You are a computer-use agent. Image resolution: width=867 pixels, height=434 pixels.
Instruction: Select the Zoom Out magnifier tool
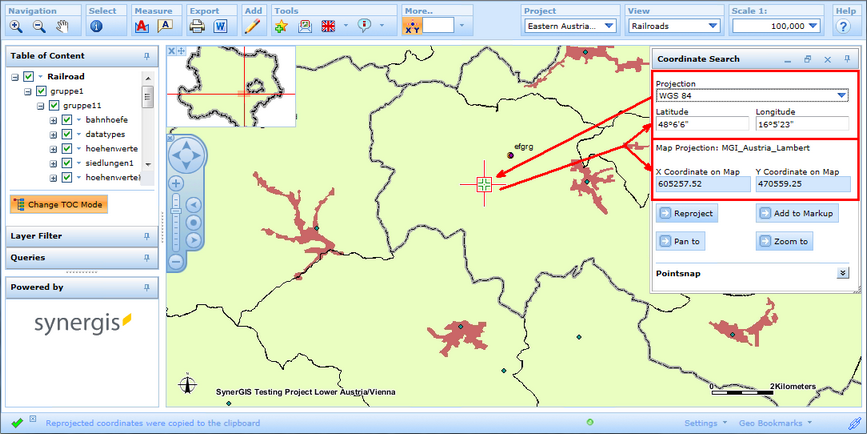(39, 26)
